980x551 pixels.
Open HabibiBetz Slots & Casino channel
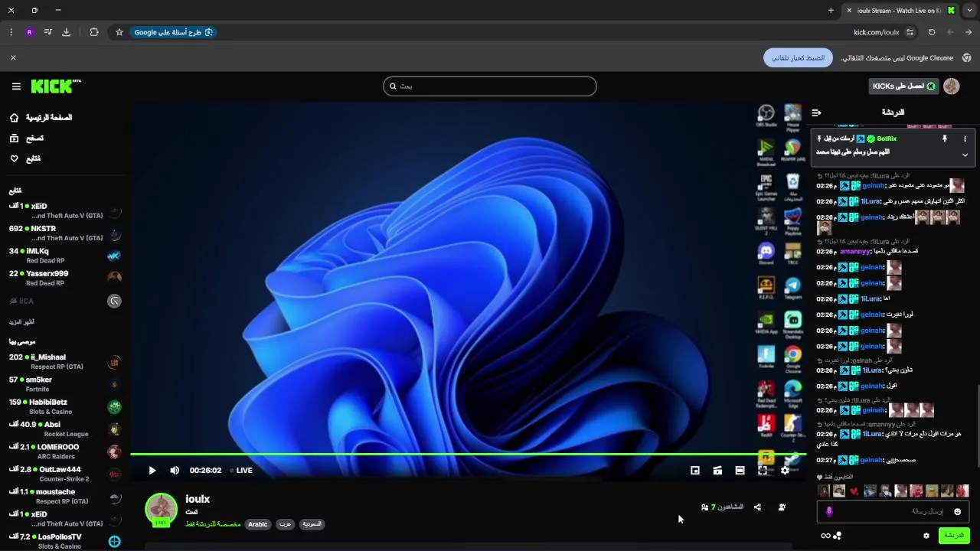point(65,406)
